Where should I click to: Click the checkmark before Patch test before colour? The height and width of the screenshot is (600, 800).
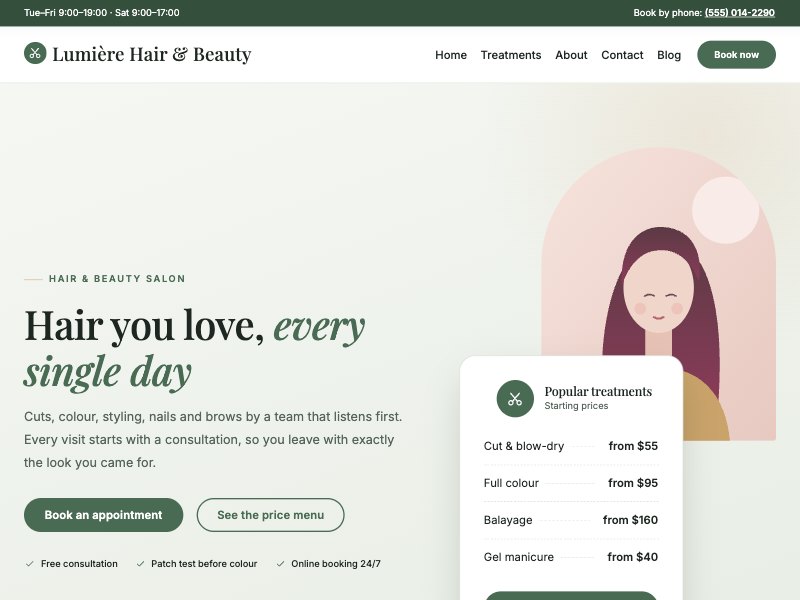(140, 564)
